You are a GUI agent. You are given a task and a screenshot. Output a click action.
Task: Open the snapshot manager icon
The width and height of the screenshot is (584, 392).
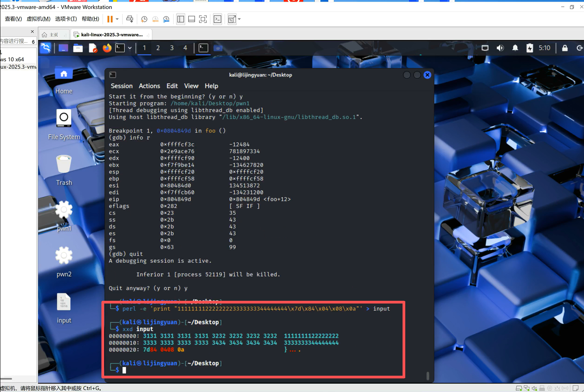point(166,19)
